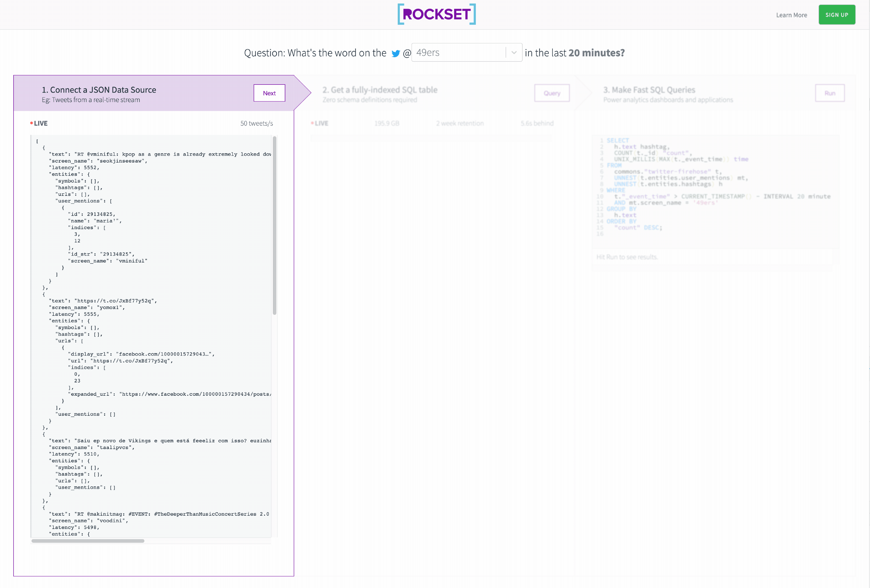
Task: Click the Query button in step 2
Action: tap(551, 93)
